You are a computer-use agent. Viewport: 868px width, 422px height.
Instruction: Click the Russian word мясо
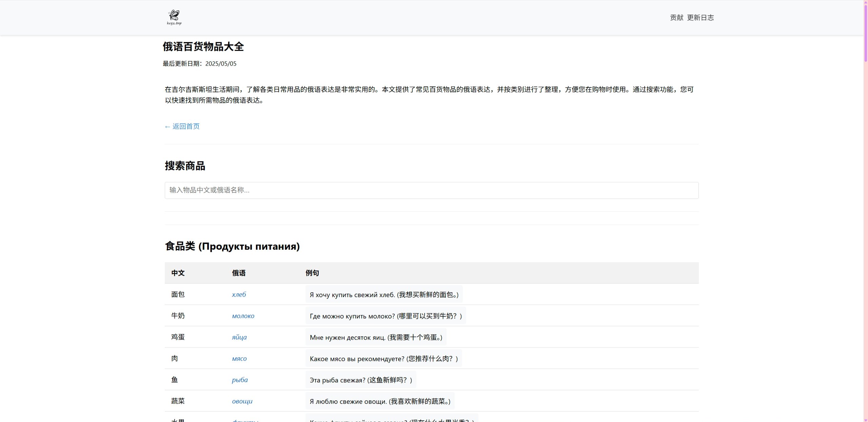(x=239, y=359)
